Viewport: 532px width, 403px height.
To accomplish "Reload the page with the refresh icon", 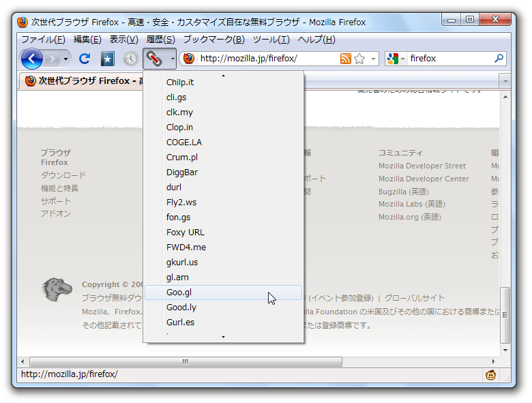I will 85,59.
